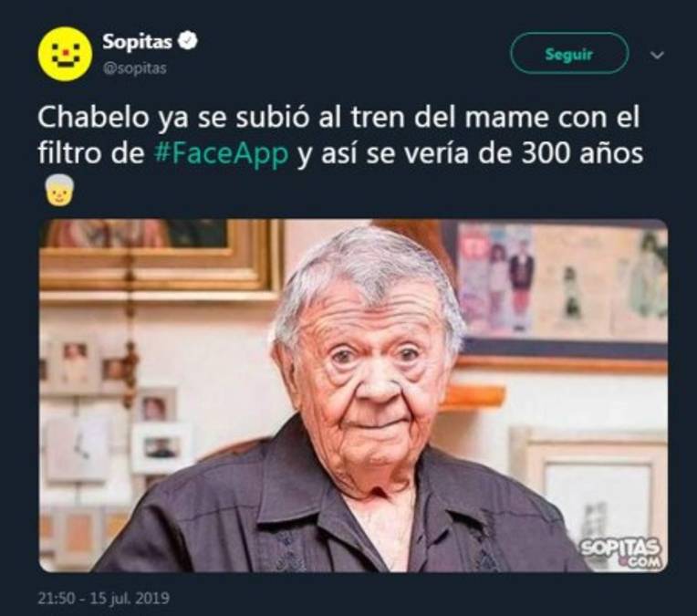Open the attached photo of the elderly man
The width and height of the screenshot is (697, 616).
[x=353, y=395]
